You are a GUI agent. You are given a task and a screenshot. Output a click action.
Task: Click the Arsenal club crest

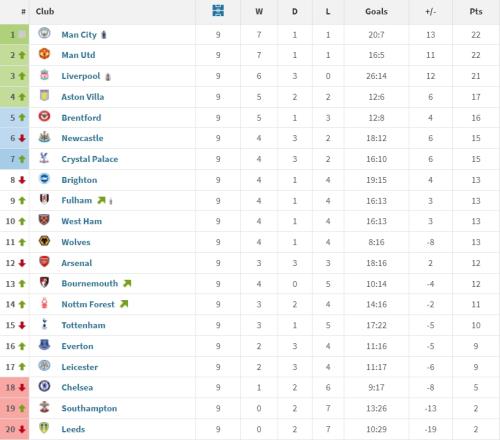pyautogui.click(x=44, y=262)
